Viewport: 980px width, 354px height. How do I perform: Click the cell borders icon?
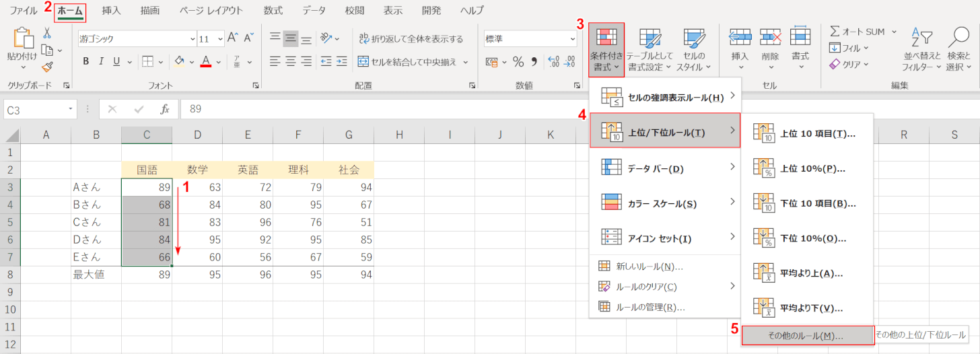coord(148,61)
